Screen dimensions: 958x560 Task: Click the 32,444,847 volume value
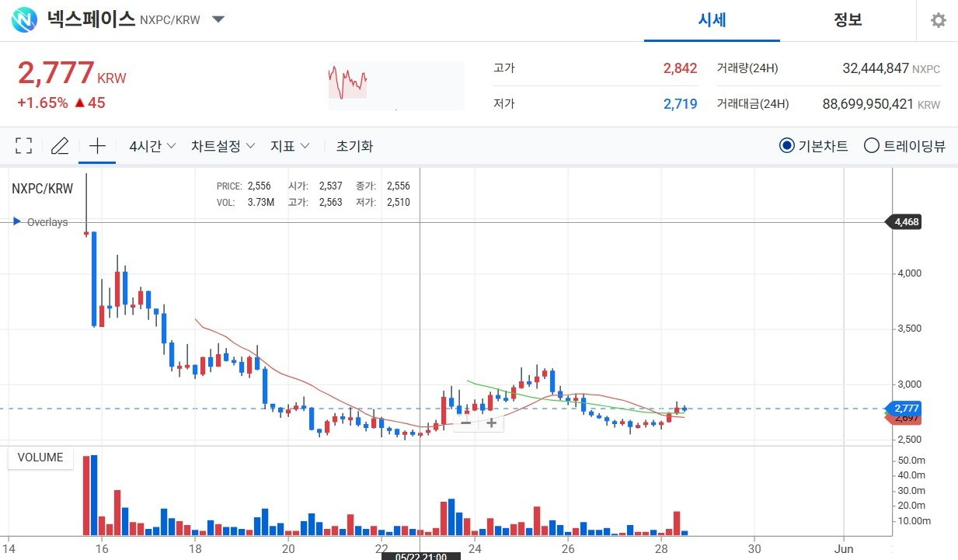[876, 68]
